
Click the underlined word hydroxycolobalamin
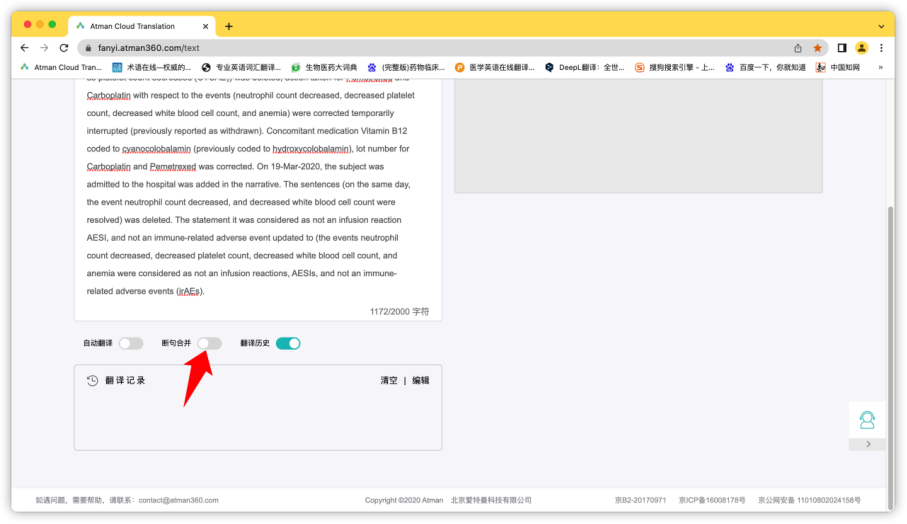click(x=311, y=149)
